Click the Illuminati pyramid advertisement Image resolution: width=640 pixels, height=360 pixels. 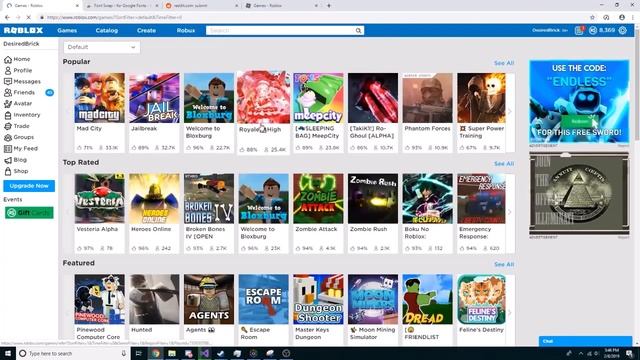pyautogui.click(x=579, y=193)
